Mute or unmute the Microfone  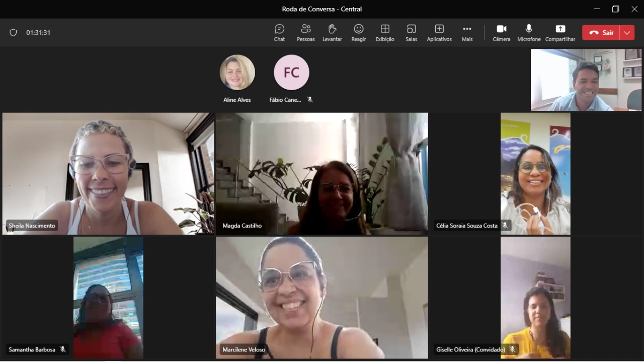tap(529, 32)
